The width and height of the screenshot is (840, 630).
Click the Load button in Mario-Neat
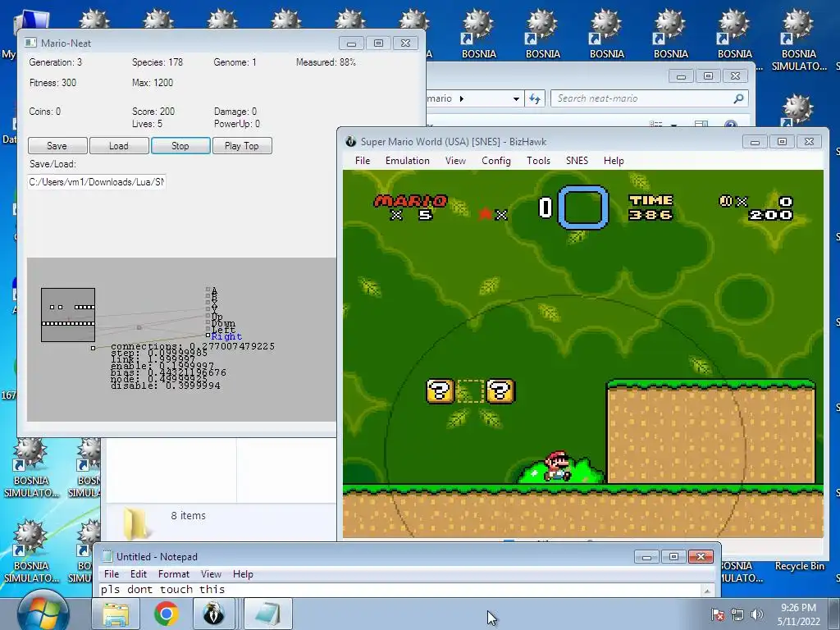[119, 146]
